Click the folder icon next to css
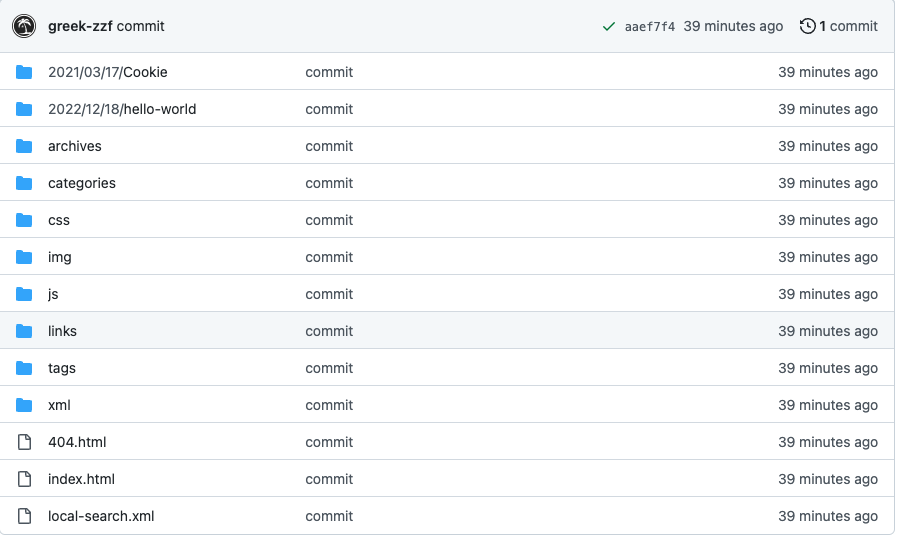897x536 pixels. coord(24,220)
